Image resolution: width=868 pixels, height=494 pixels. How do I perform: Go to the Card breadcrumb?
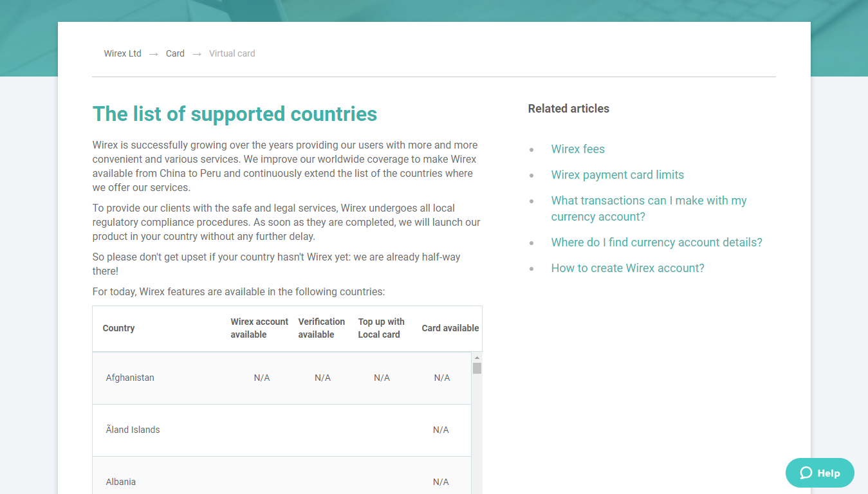click(175, 53)
